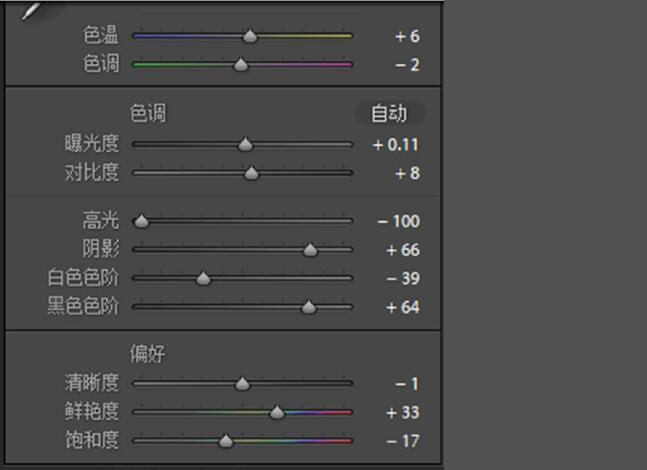The image size is (647, 470).
Task: Click the shadows value +66
Action: point(403,250)
